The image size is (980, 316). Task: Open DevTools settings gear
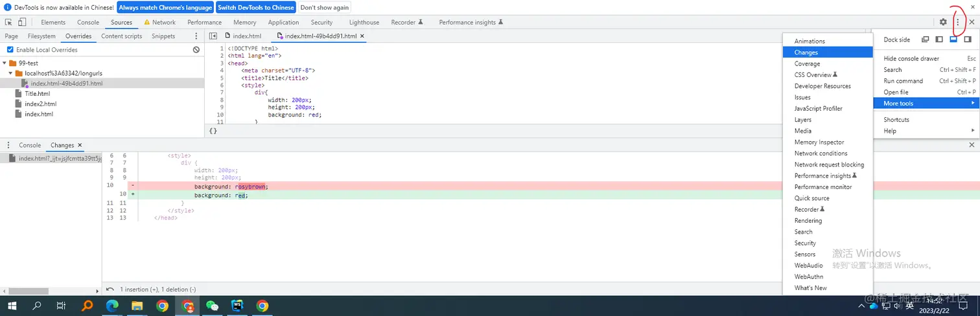(x=943, y=22)
